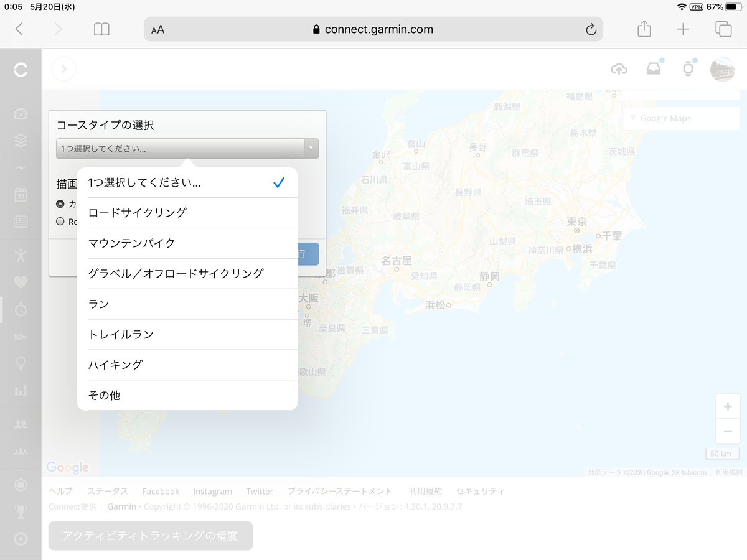
Task: Open the target goals icon in sidebar
Action: click(21, 538)
